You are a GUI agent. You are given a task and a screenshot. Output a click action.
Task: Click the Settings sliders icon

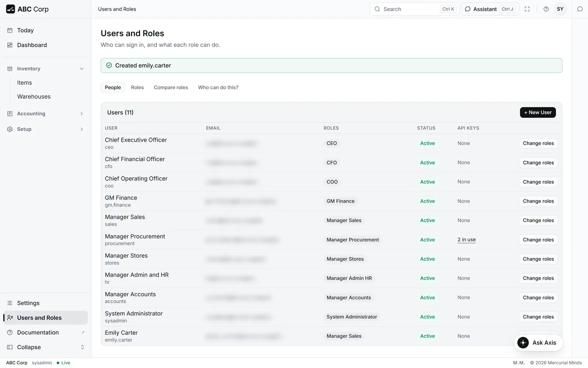[x=10, y=303]
